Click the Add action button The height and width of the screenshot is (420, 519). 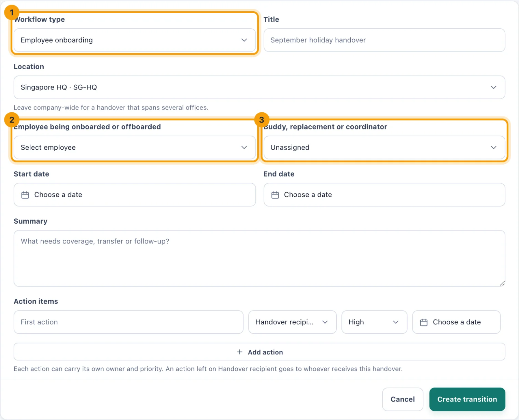tap(259, 352)
